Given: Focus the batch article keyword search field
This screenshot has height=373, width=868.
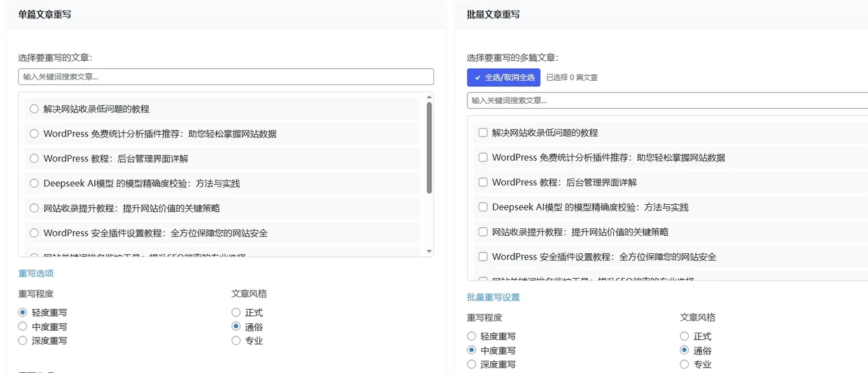Looking at the screenshot, I should [x=667, y=100].
